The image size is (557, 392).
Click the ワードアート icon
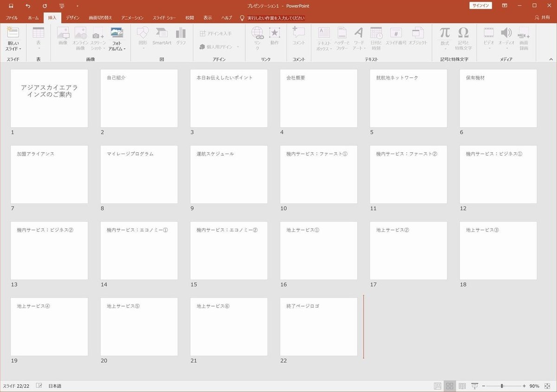[359, 39]
